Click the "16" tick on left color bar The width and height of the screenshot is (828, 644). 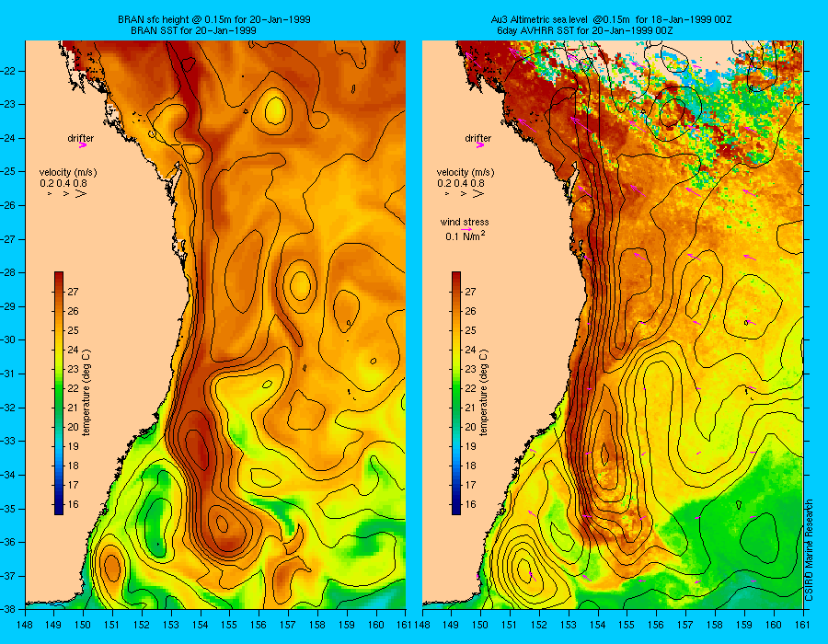click(73, 504)
